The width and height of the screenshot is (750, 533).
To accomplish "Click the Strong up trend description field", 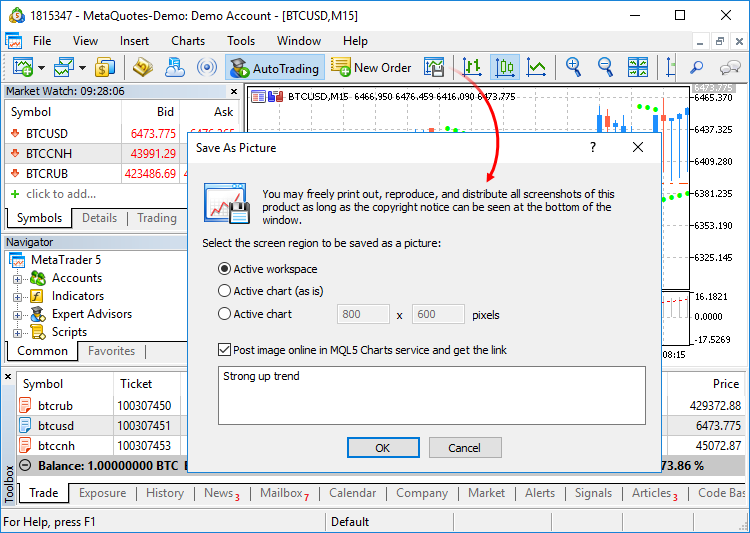I will coord(431,395).
